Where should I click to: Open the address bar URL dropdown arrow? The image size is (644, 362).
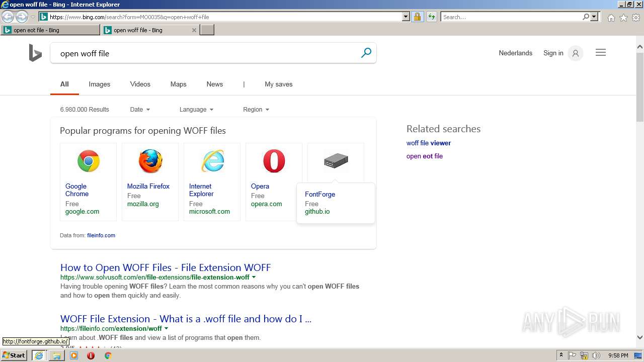click(x=406, y=17)
